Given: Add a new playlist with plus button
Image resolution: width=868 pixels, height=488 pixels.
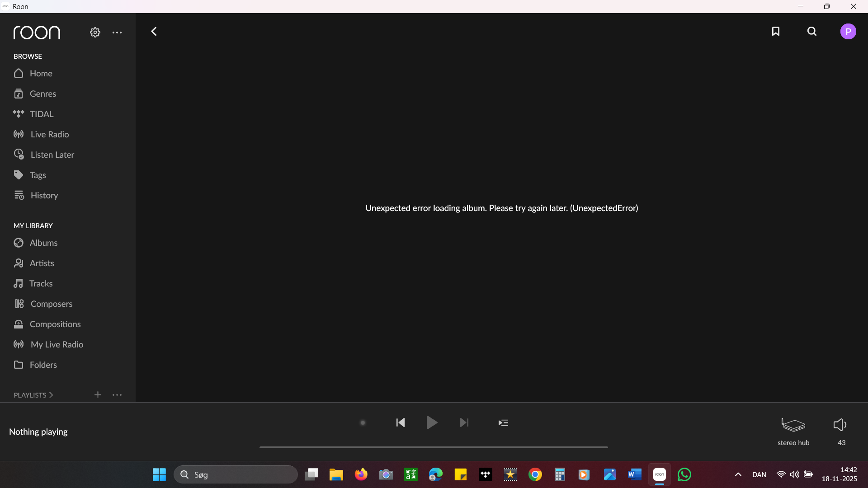Looking at the screenshot, I should pos(98,395).
